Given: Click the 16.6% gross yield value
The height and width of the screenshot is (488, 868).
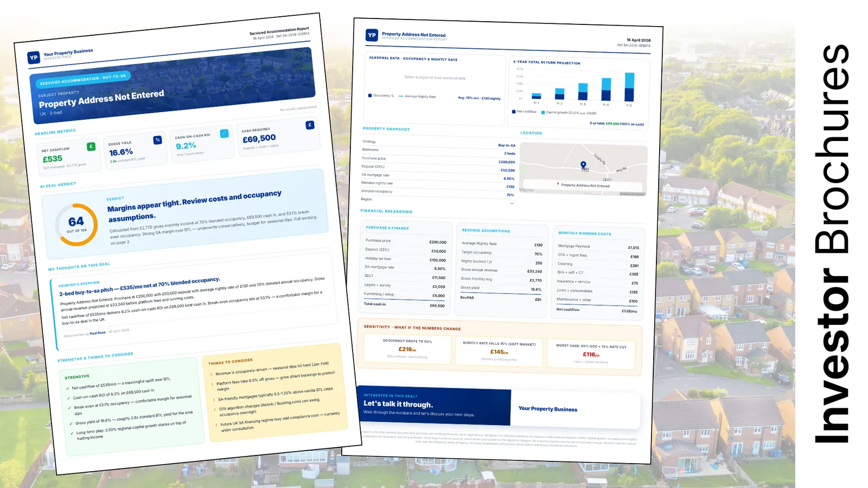Looking at the screenshot, I should click(x=121, y=152).
